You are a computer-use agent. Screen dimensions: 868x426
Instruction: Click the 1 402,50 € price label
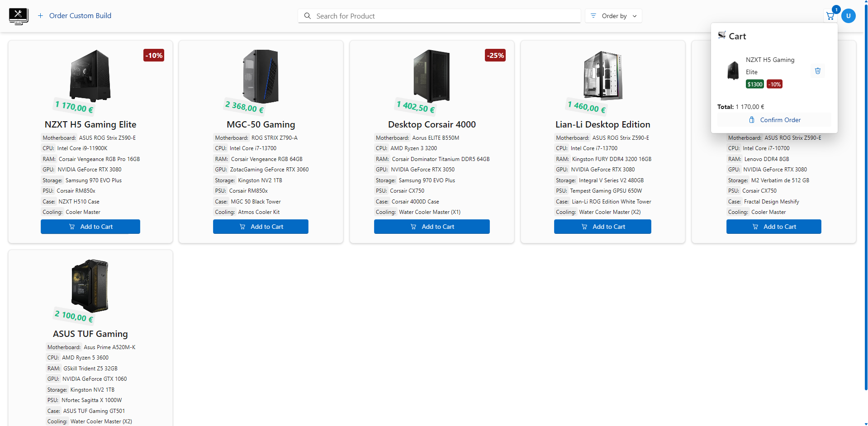point(416,107)
